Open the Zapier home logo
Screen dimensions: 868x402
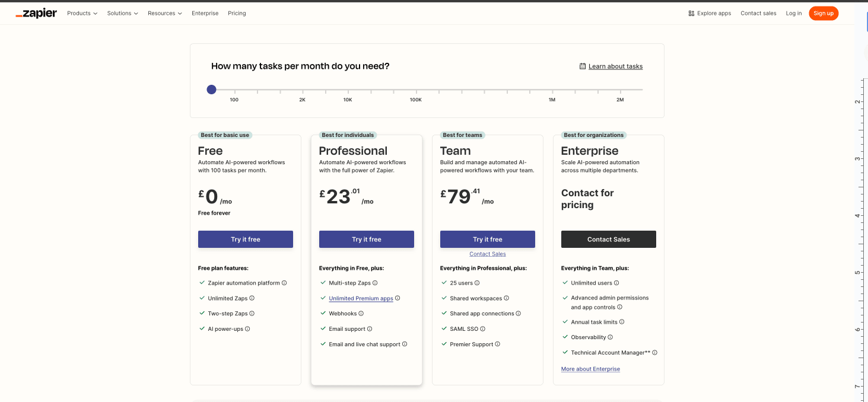tap(36, 13)
